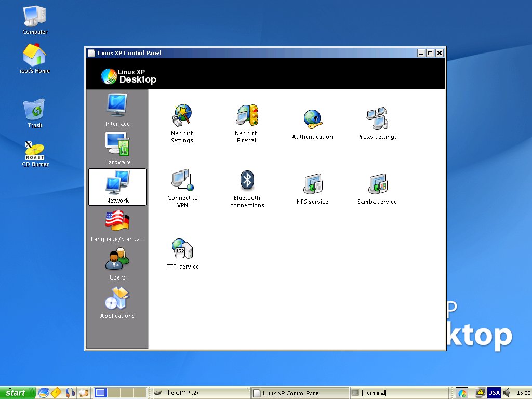This screenshot has width=532, height=399.
Task: Click the Computer desktop icon
Action: [35, 20]
